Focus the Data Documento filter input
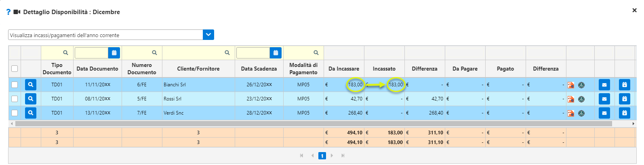This screenshot has height=165, width=644. 92,53
